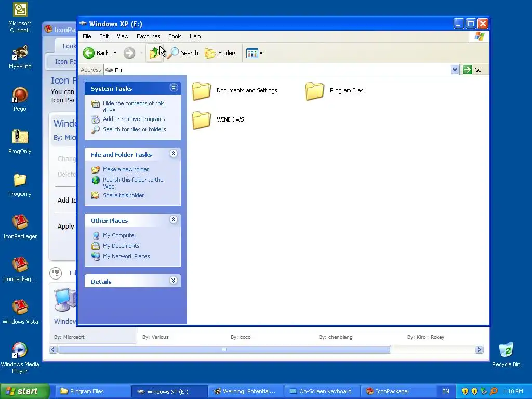Open the Edit menu
Viewport: 532px width, 399px height.
pos(104,36)
